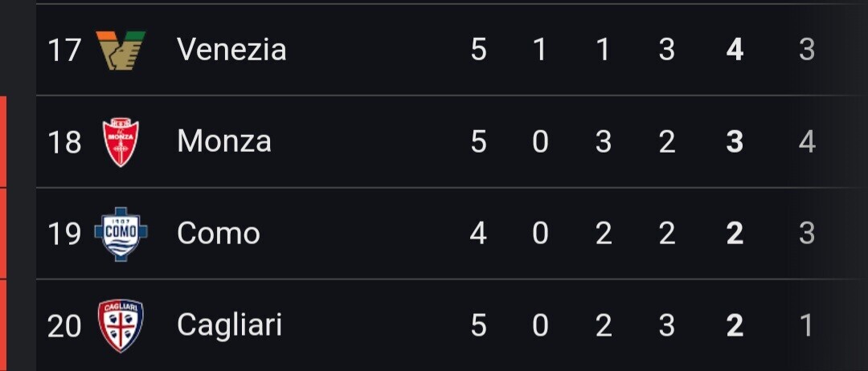The height and width of the screenshot is (371, 868).
Task: Click rank number 20
Action: tap(65, 326)
